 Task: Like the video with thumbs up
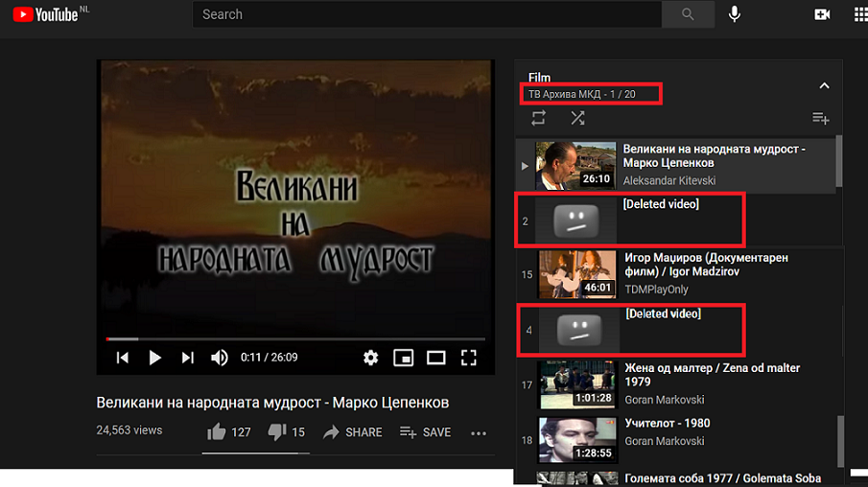coord(217,432)
